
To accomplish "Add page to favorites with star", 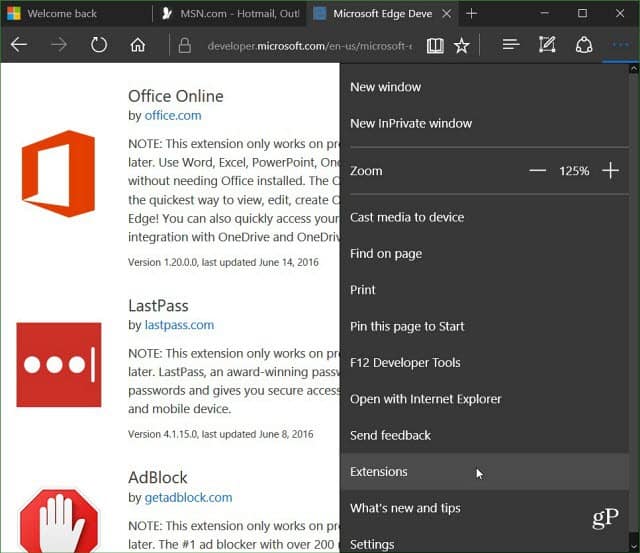I will click(462, 45).
